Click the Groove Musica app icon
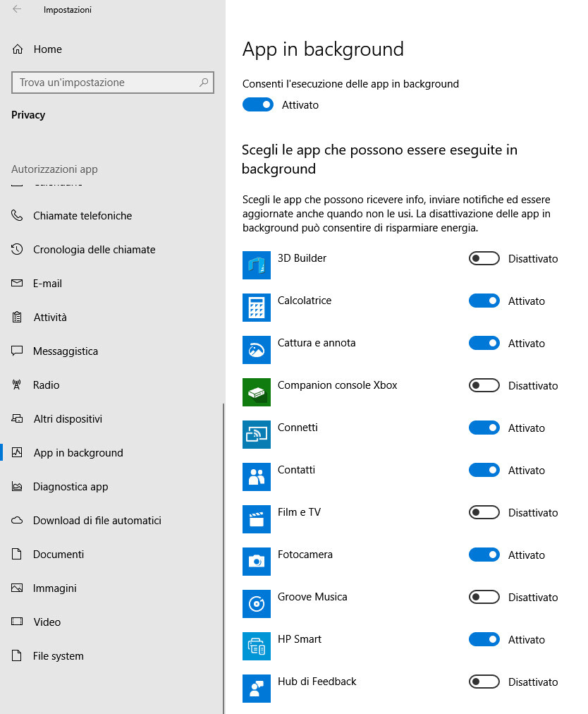 [x=256, y=604]
